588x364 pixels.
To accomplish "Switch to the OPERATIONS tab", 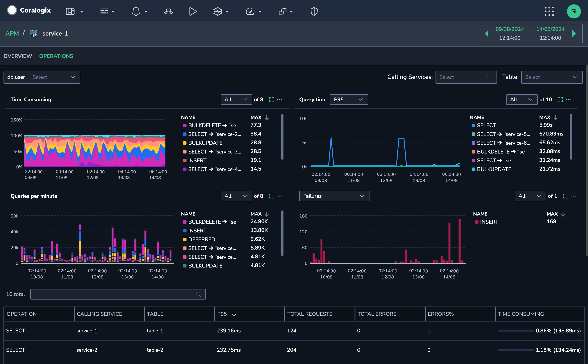I will pos(56,56).
